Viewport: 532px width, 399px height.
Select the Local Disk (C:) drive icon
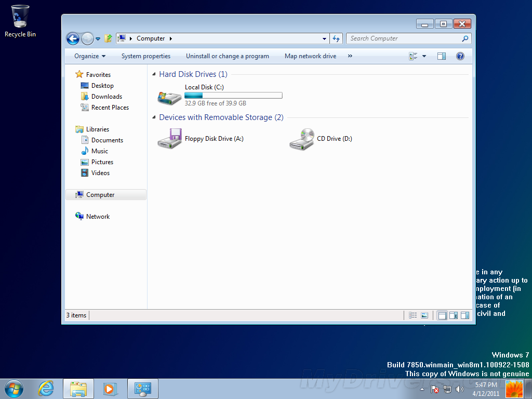(x=169, y=98)
